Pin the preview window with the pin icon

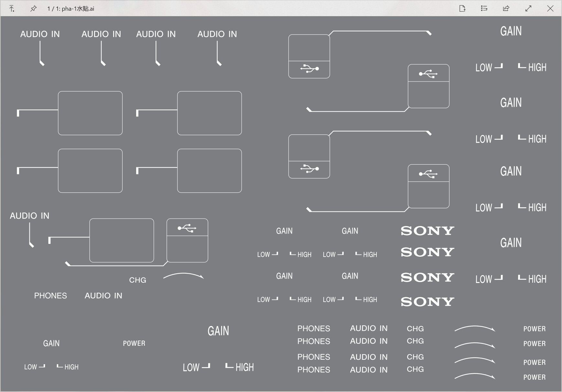click(33, 9)
